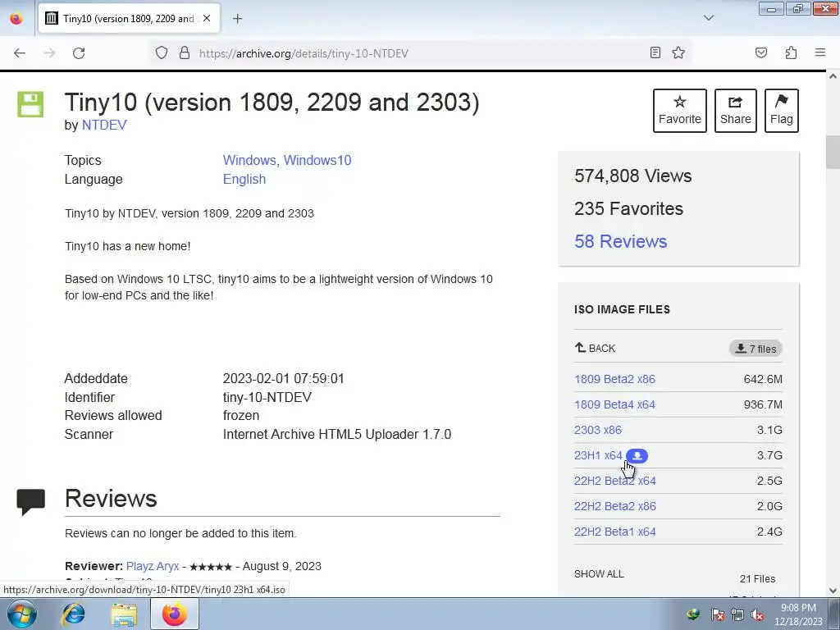Open the Windows10 topic link
Viewport: 840px width, 630px height.
(x=317, y=160)
